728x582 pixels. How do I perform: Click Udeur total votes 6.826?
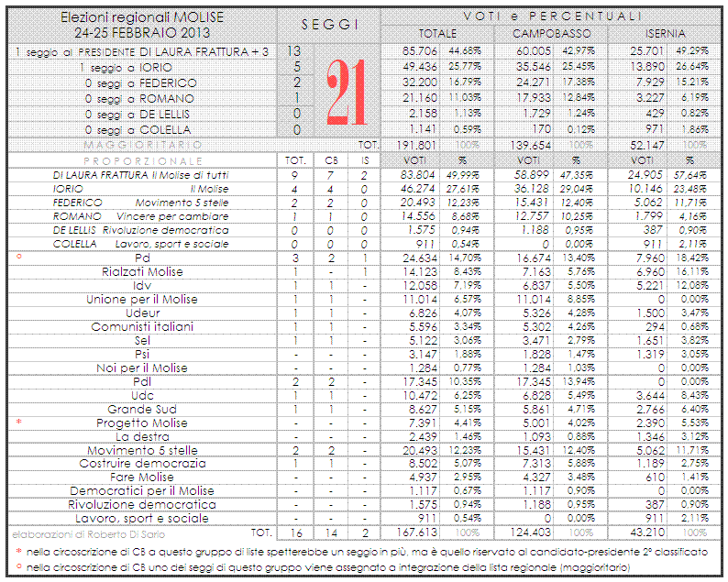pyautogui.click(x=423, y=313)
